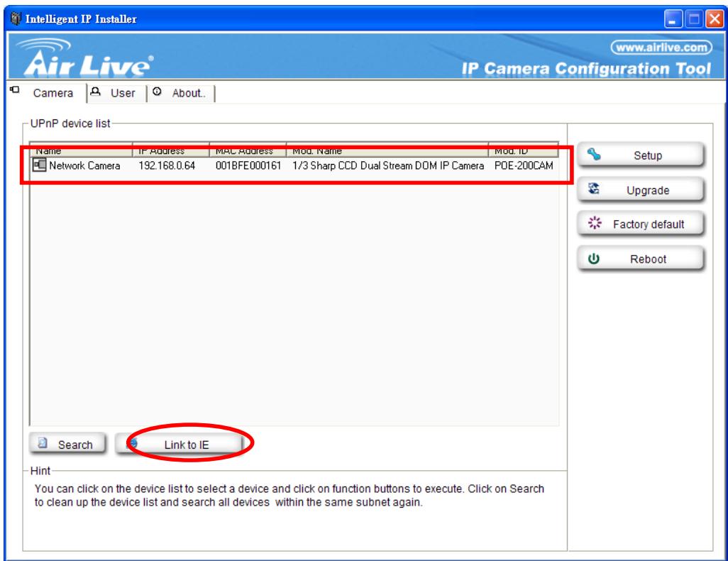The width and height of the screenshot is (728, 561).
Task: Maximize the Intelligent IP Installer window
Action: 694,19
